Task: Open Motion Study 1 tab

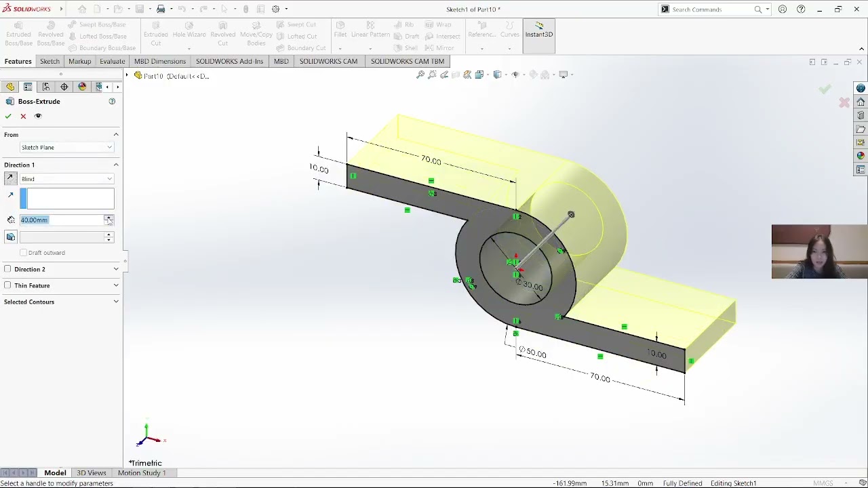Action: 142,472
